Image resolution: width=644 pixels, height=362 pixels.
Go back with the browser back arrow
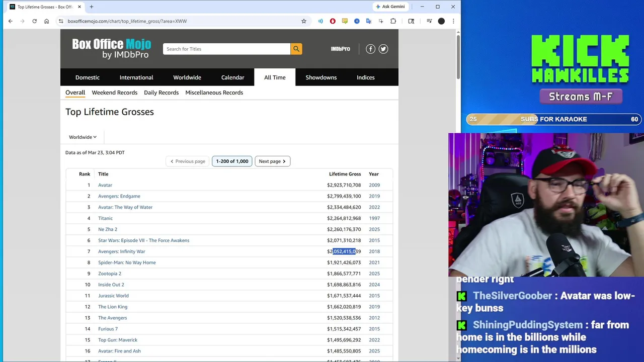click(10, 21)
